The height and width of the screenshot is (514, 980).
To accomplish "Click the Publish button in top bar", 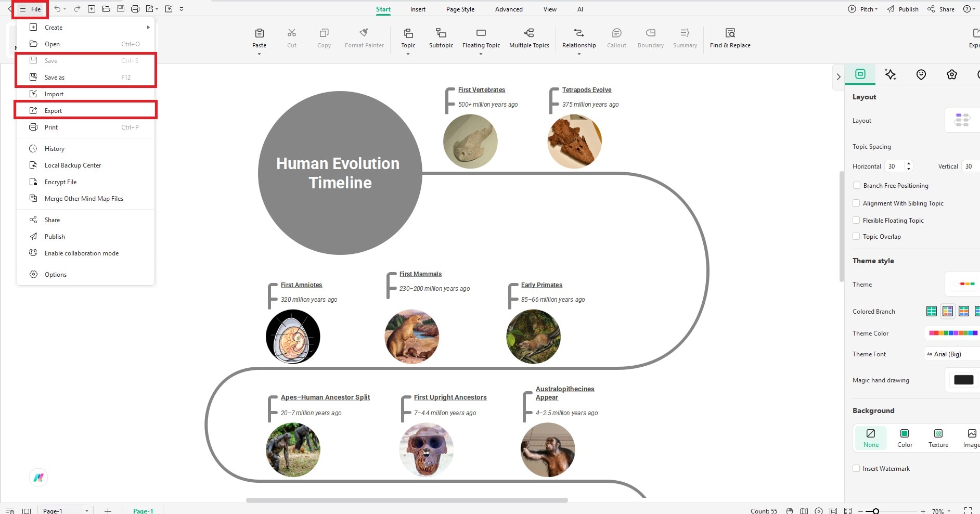I will point(902,9).
